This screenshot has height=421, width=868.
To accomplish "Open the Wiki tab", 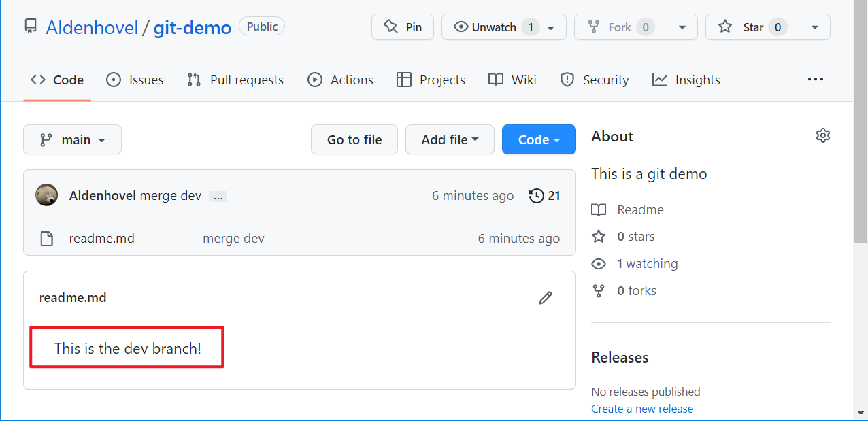I will [512, 80].
